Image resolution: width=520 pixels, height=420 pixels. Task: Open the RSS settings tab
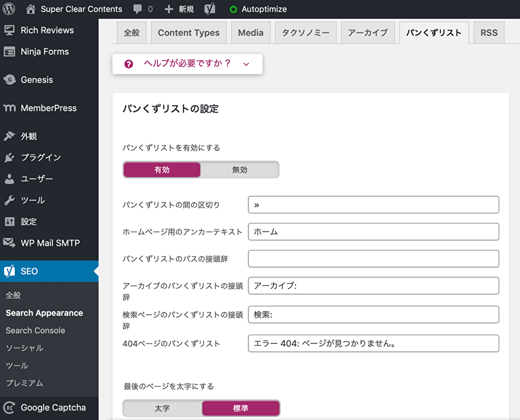(x=489, y=32)
